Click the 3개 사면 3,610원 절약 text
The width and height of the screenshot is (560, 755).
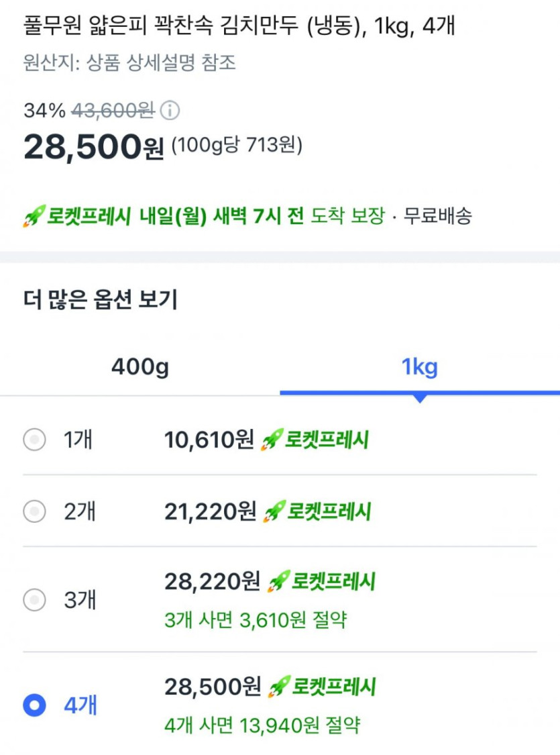(x=256, y=619)
